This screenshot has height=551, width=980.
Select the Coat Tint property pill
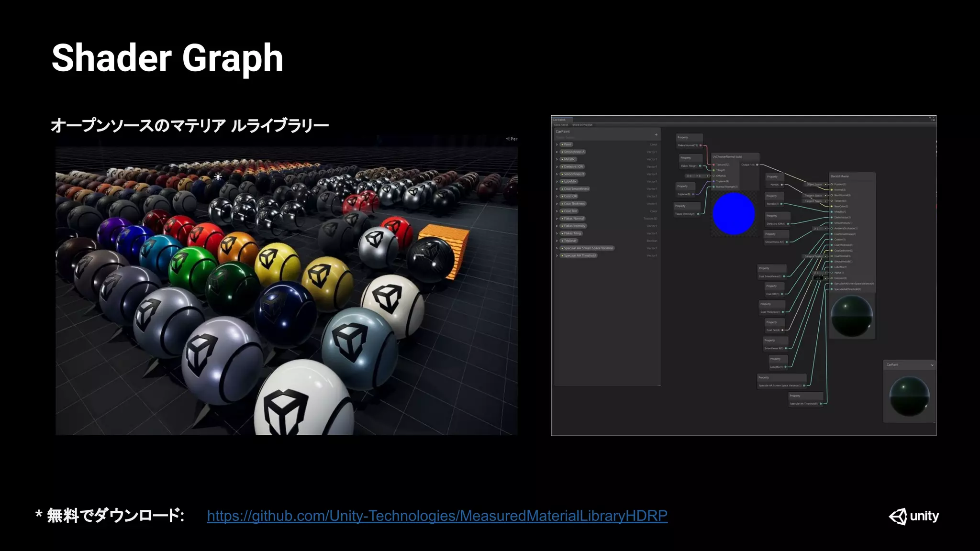[569, 211]
